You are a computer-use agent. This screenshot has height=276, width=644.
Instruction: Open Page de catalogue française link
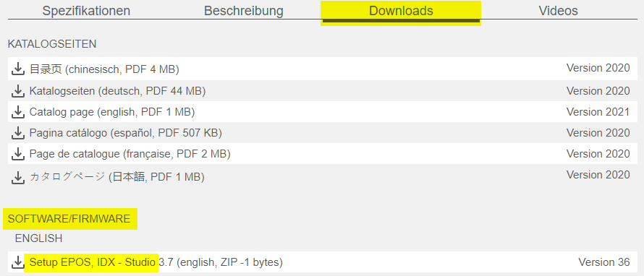point(130,154)
